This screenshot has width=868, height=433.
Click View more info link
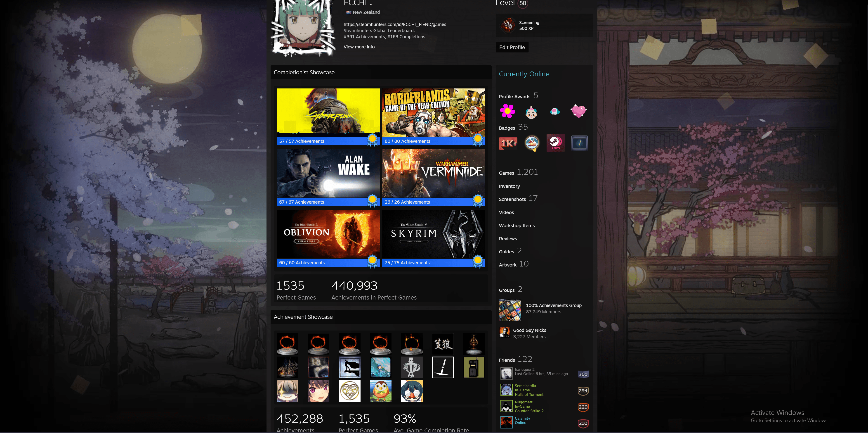[x=359, y=47]
